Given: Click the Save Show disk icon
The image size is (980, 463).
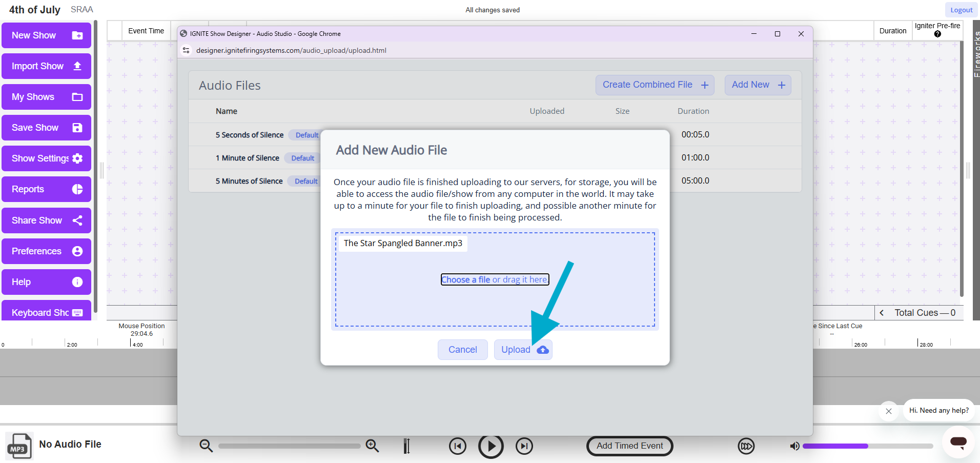Looking at the screenshot, I should (77, 128).
